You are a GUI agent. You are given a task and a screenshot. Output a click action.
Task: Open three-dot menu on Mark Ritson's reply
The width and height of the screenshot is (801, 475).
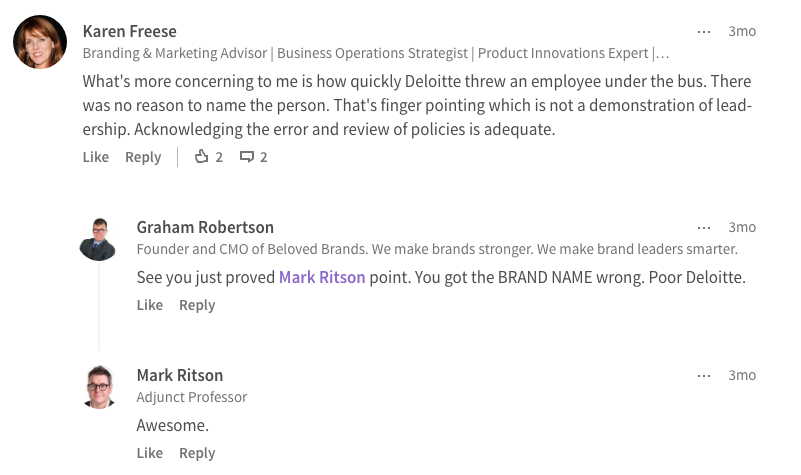click(x=703, y=376)
